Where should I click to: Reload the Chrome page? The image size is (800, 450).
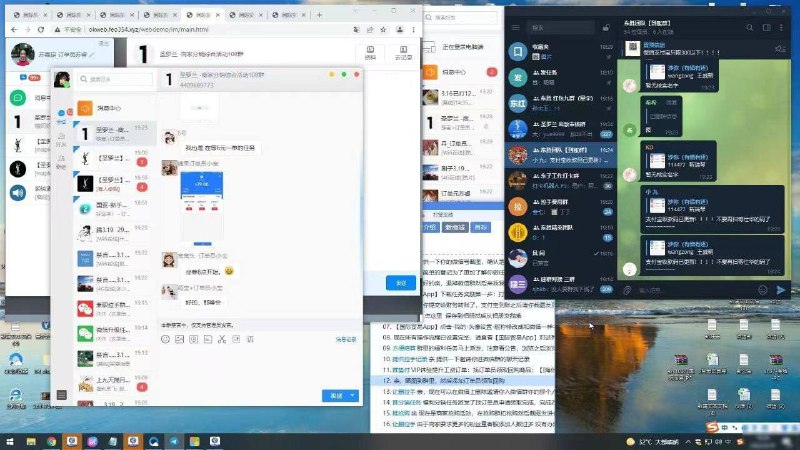point(41,30)
